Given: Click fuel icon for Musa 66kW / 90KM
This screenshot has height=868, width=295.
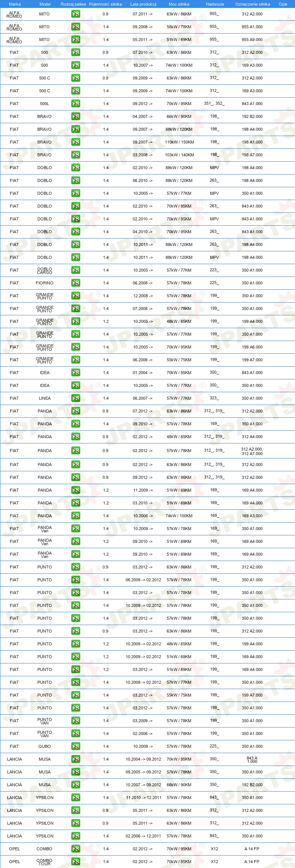Looking at the screenshot, I should tap(75, 785).
